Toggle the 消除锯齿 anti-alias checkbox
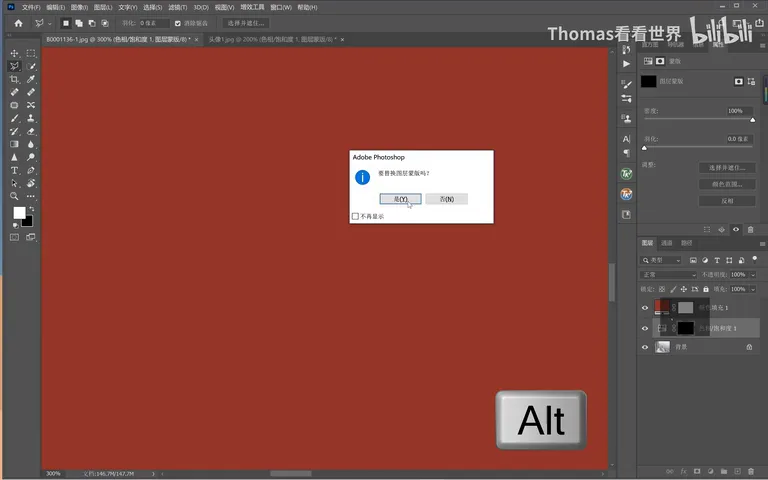The height and width of the screenshot is (480, 768). (178, 23)
